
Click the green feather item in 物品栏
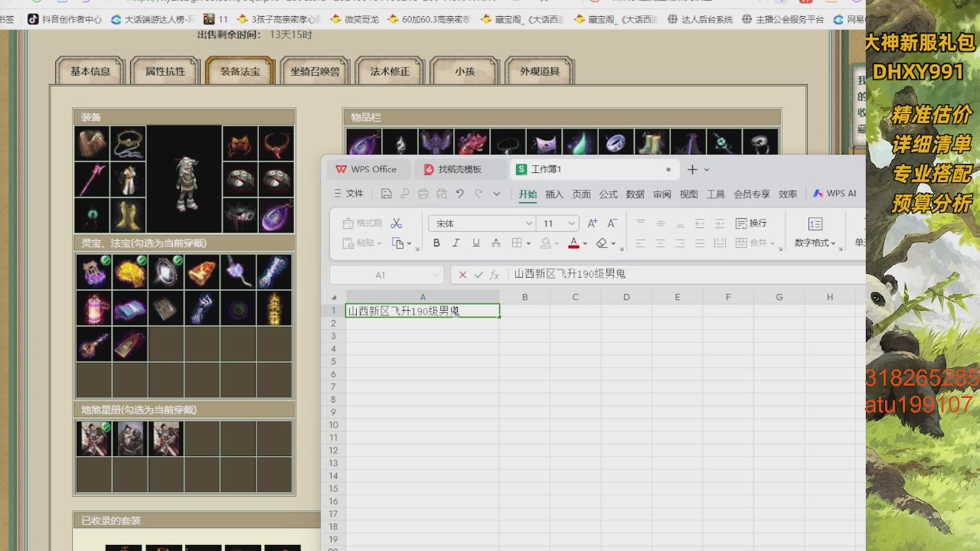[580, 143]
